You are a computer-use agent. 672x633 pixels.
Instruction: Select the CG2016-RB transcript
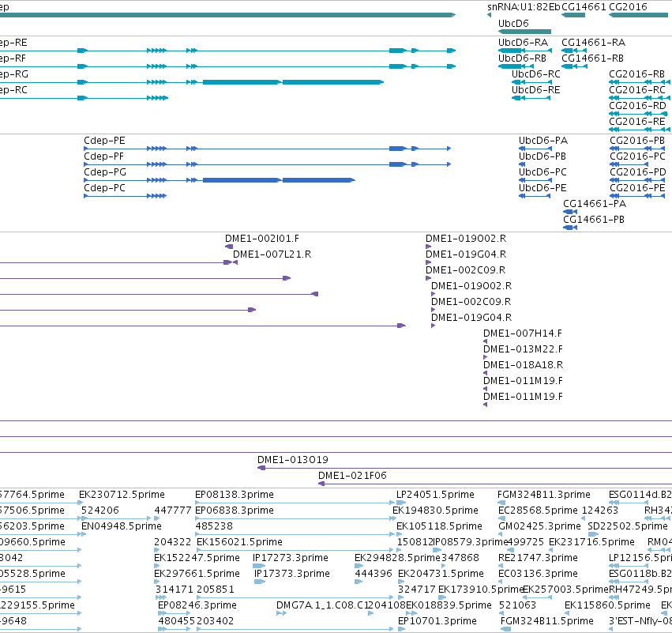(x=636, y=74)
